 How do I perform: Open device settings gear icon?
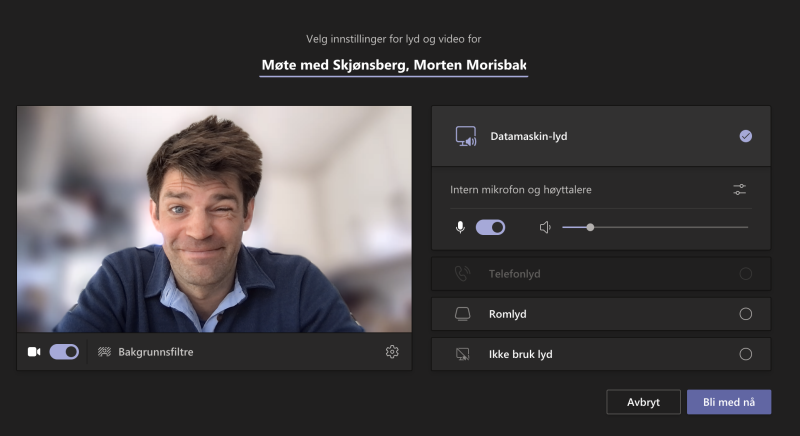pyautogui.click(x=392, y=352)
